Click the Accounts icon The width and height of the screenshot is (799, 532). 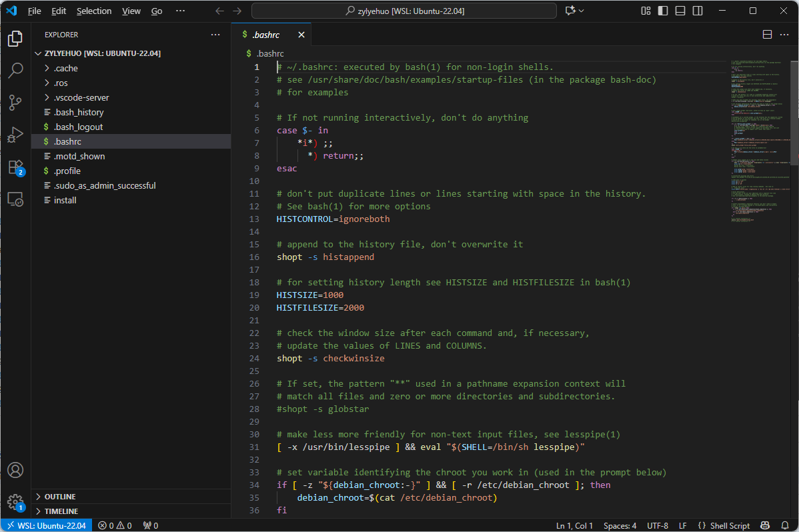point(15,470)
